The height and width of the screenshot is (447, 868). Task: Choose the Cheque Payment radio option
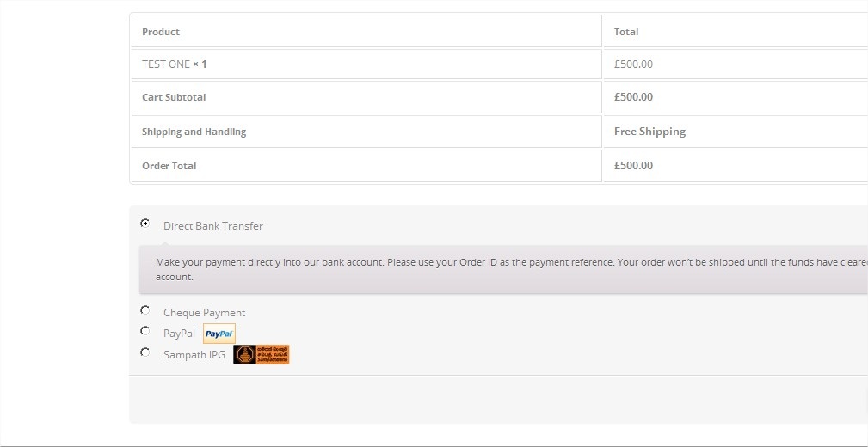[145, 309]
